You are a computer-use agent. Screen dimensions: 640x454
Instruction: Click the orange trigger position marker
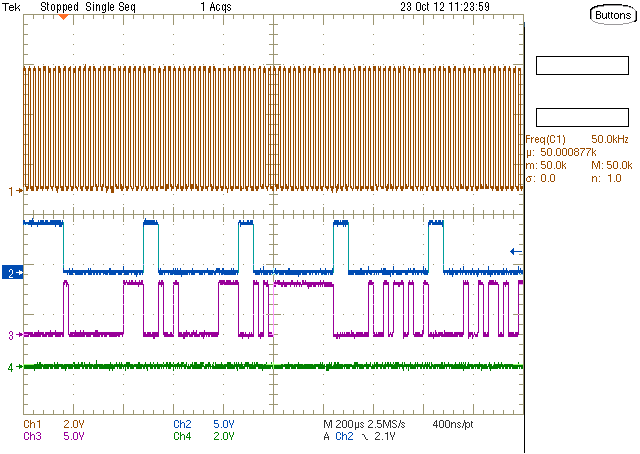[63, 17]
